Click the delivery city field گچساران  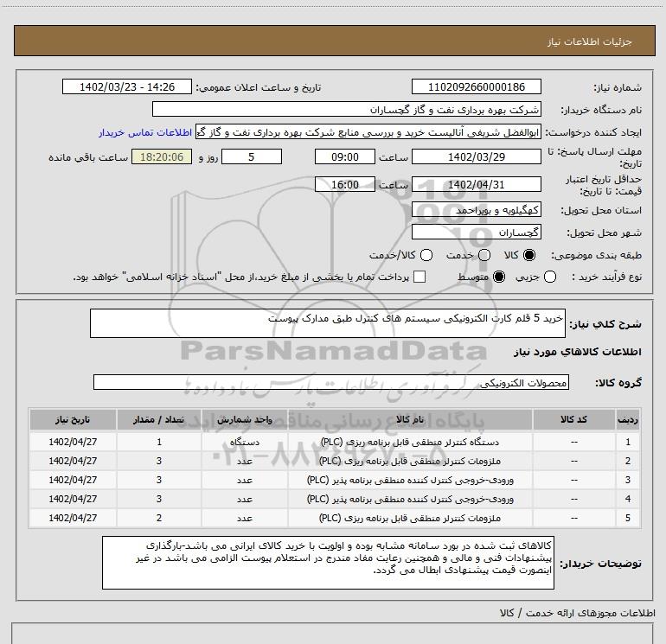click(476, 233)
